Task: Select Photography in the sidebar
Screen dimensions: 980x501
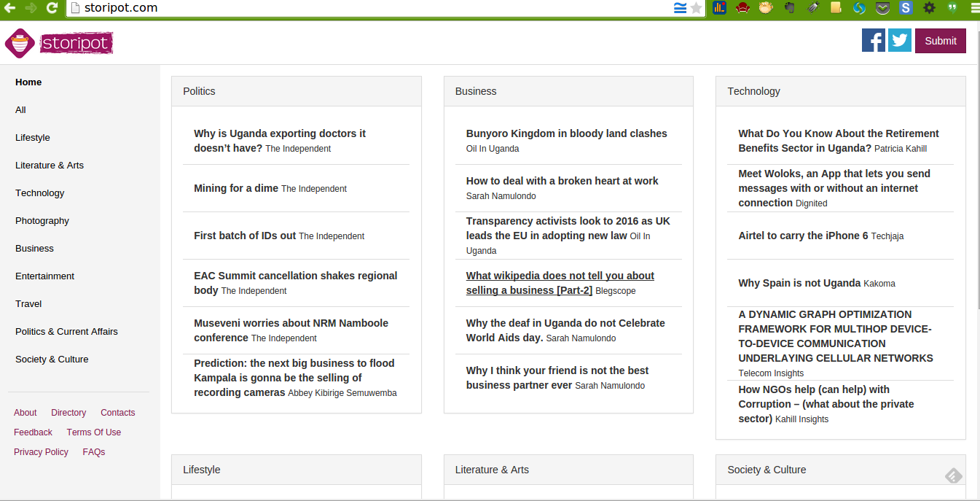Action: click(42, 220)
